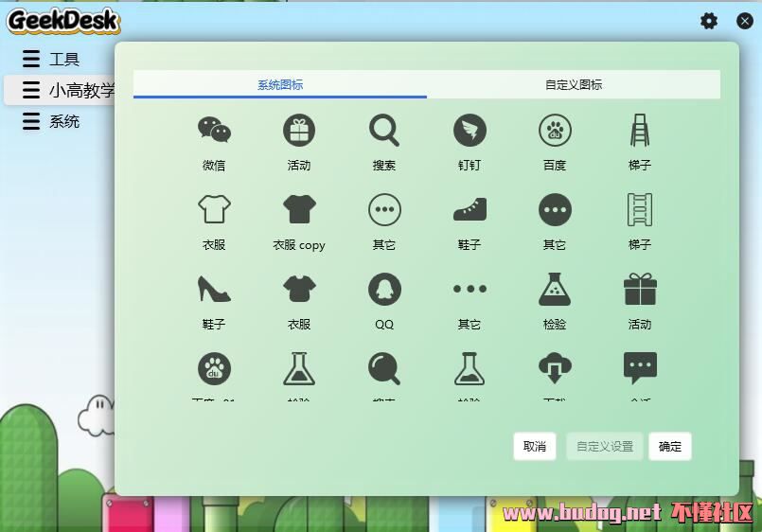The height and width of the screenshot is (532, 762).
Task: Choose the filled flask 检验 icon
Action: pos(555,289)
